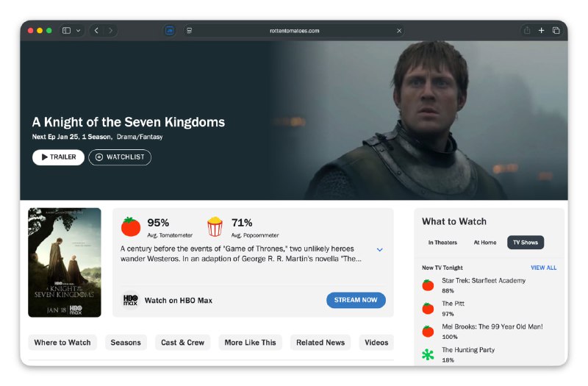
Task: Open Star Trek: Starfleet Academy link
Action: [484, 281]
